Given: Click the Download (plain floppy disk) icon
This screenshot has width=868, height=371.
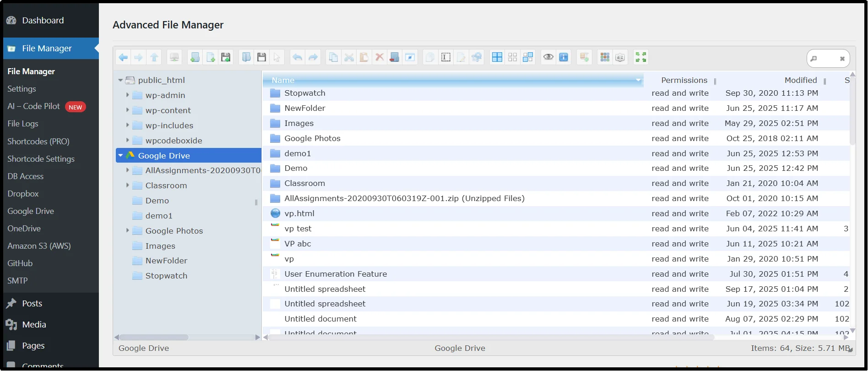Looking at the screenshot, I should pos(262,57).
